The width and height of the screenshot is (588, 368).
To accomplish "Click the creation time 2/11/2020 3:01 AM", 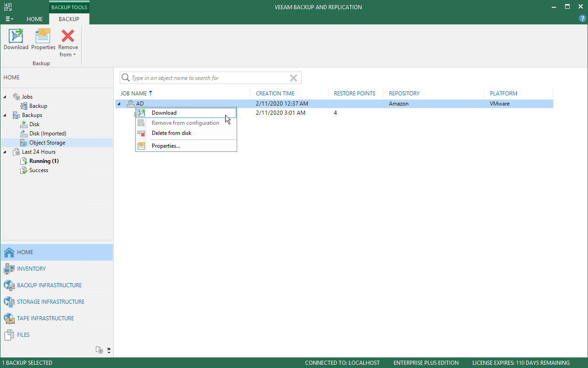I will pyautogui.click(x=281, y=113).
